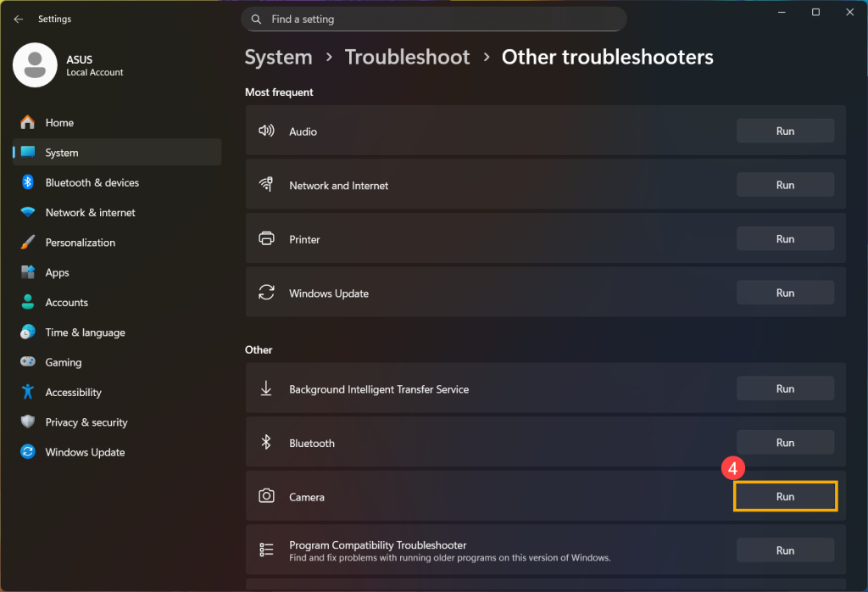Run the Network and Internet troubleshooter

pyautogui.click(x=785, y=185)
